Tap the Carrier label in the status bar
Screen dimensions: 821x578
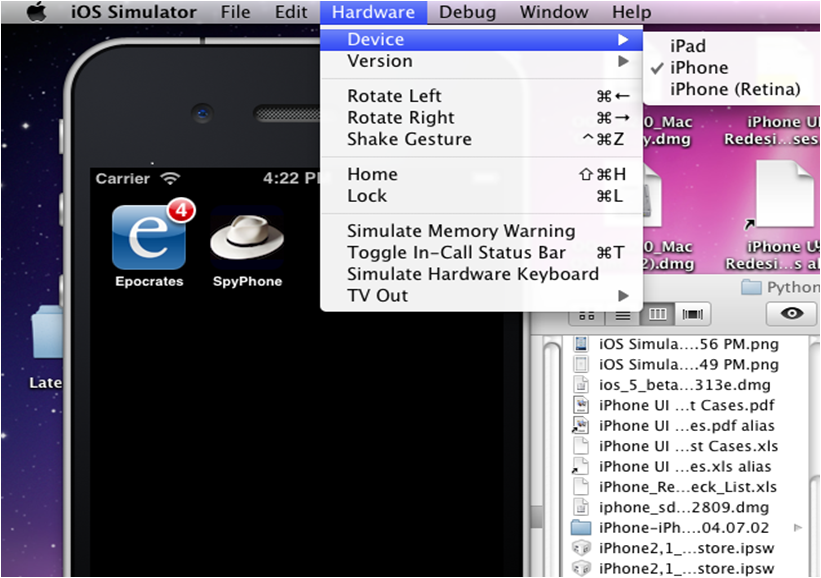123,179
